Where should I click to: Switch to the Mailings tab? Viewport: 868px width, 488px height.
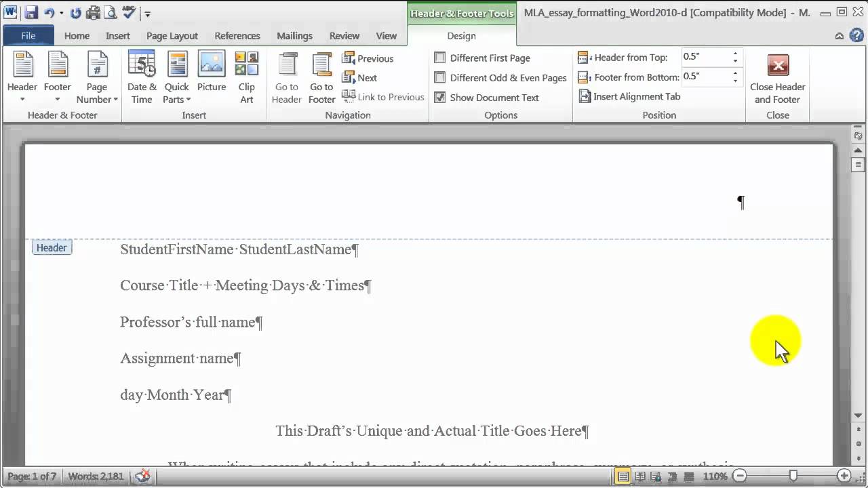pos(295,36)
